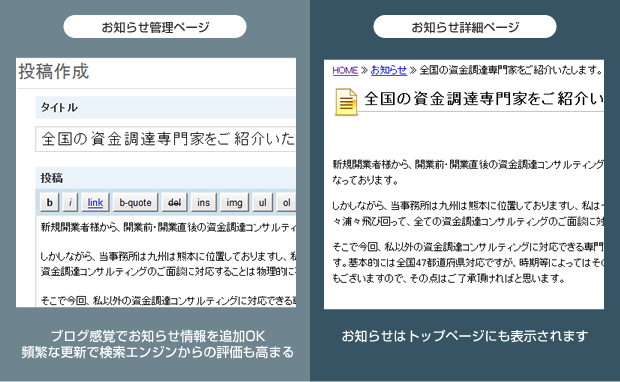Click the yellow document icon beside the article title
Viewport: 620px width, 382px height.
[x=346, y=102]
